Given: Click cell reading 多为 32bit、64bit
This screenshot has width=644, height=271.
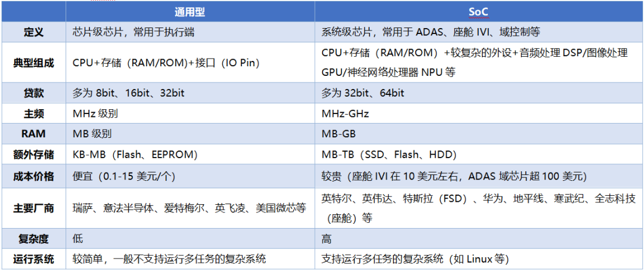Looking at the screenshot, I should click(x=478, y=93).
